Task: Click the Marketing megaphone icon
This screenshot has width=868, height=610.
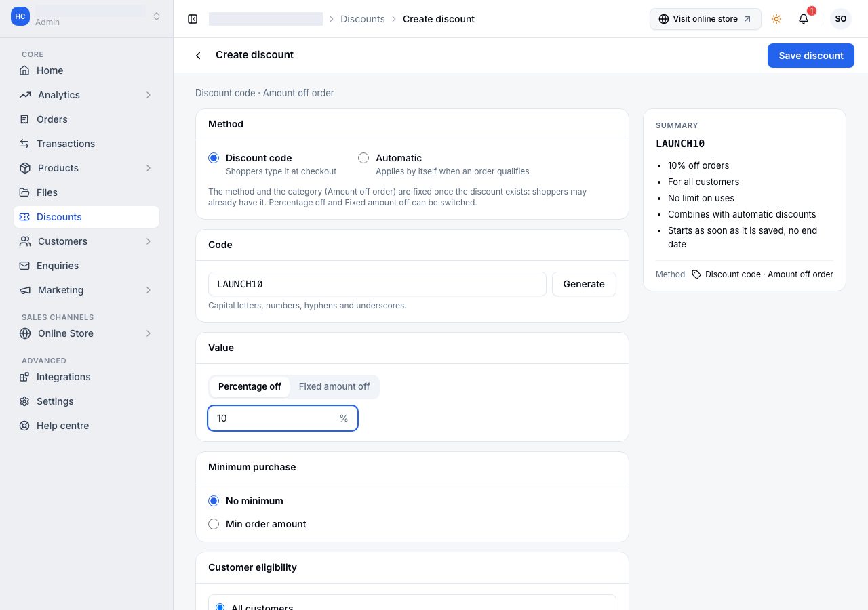Action: coord(25,290)
